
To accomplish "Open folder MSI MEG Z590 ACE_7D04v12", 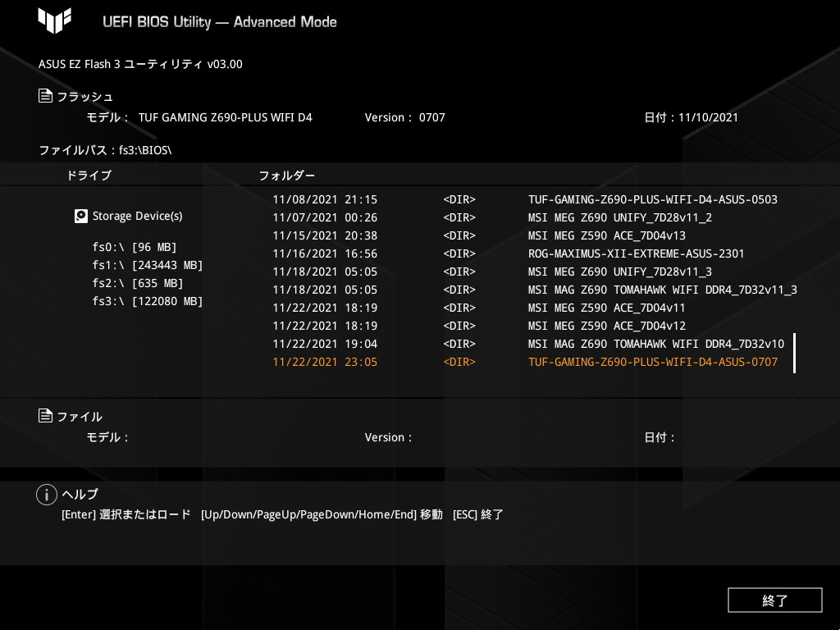I will click(x=607, y=326).
